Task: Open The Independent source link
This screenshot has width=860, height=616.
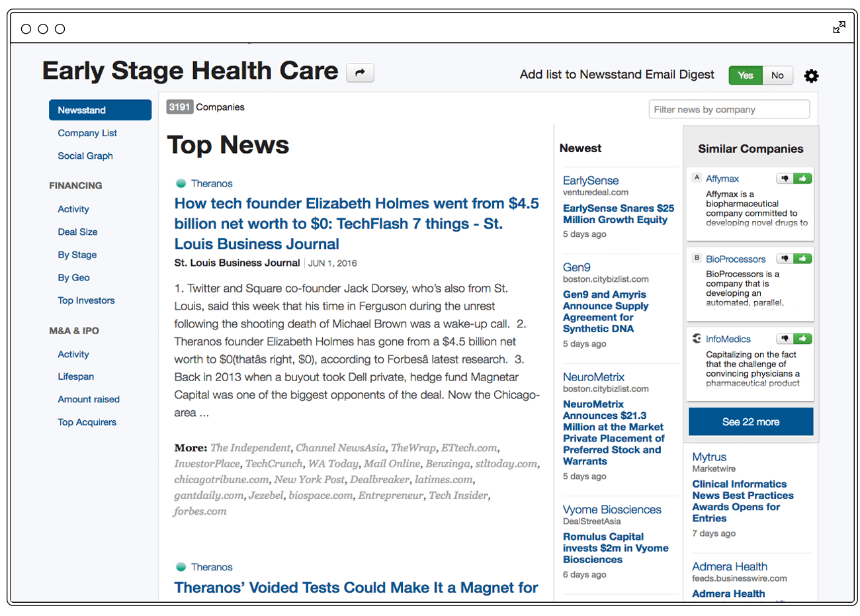Action: pyautogui.click(x=250, y=448)
